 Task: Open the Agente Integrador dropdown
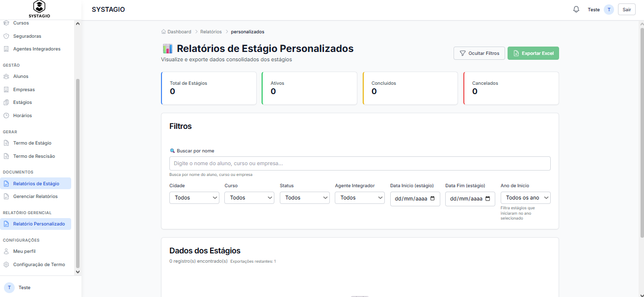[360, 198]
